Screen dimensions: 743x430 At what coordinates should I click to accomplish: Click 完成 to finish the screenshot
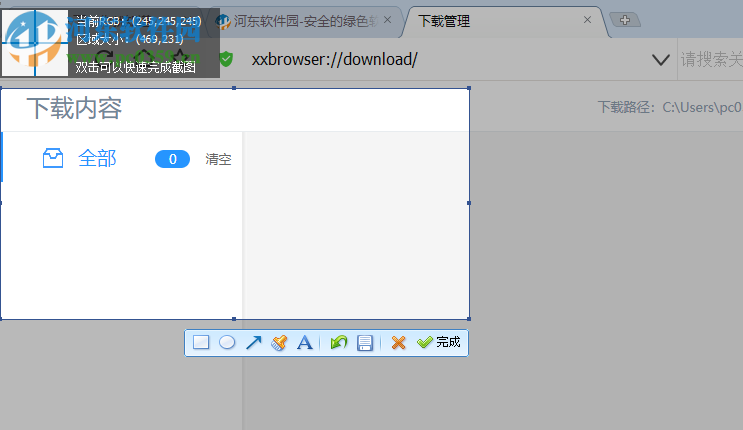coord(438,342)
